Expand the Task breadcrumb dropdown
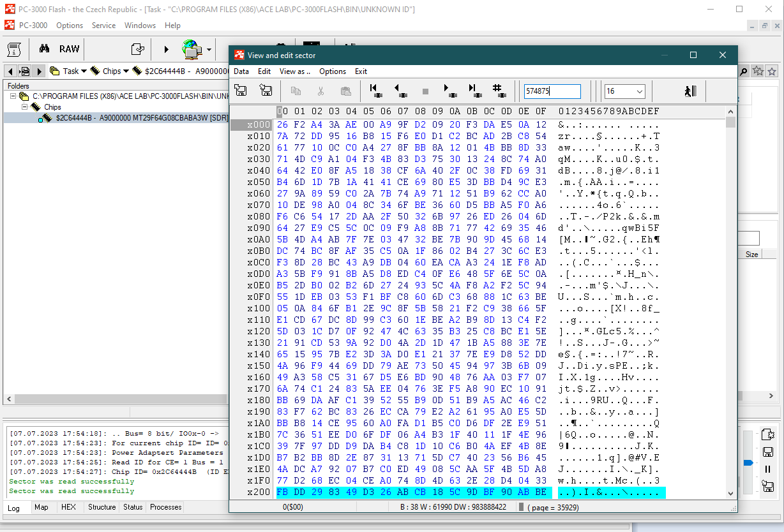The width and height of the screenshot is (784, 532). point(84,71)
